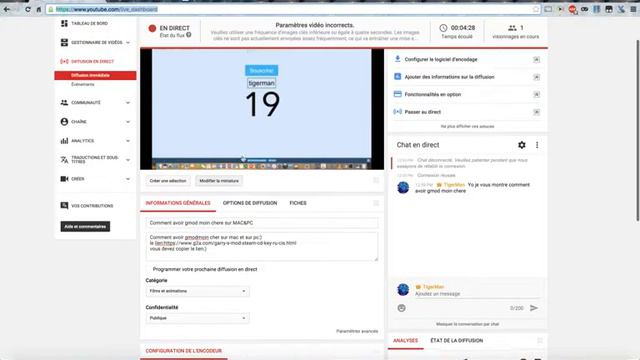The height and width of the screenshot is (360, 640).
Task: Open live chat settings gear icon
Action: tap(522, 145)
